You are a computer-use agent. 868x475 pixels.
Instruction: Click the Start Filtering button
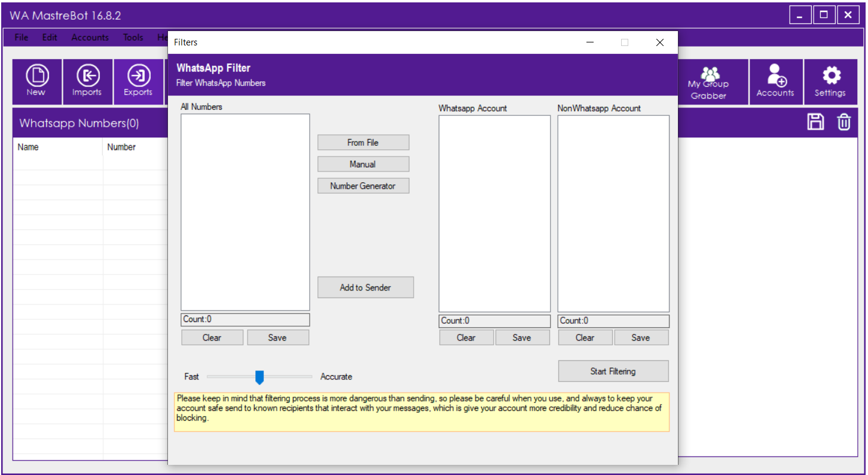(613, 371)
